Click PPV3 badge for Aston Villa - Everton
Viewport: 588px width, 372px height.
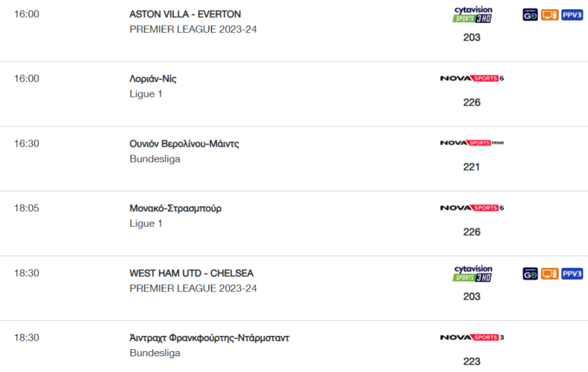pyautogui.click(x=572, y=15)
